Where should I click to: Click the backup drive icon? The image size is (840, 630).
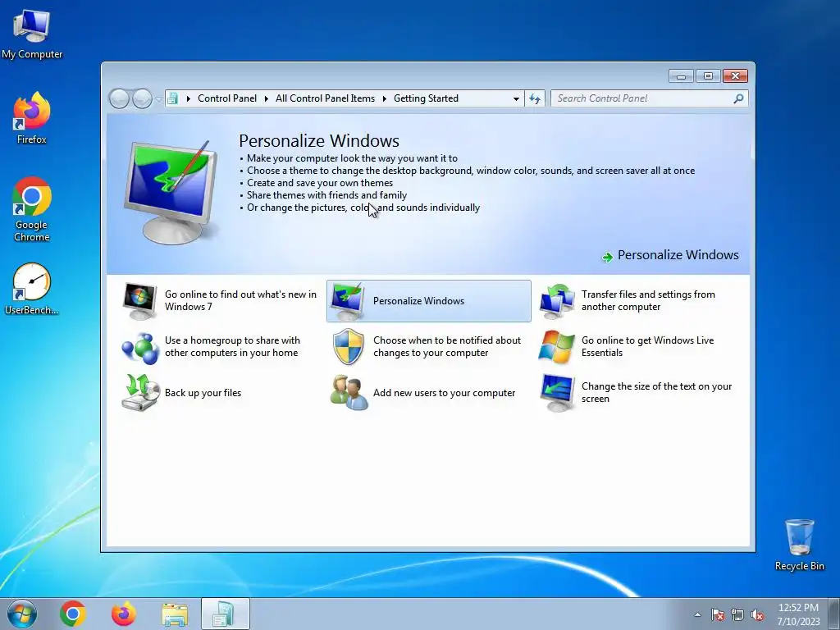pyautogui.click(x=139, y=393)
